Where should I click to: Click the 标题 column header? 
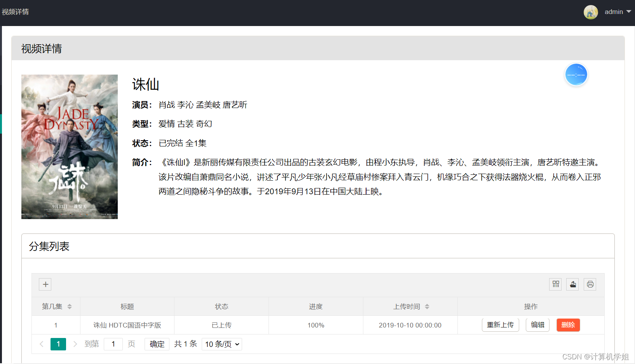pos(127,307)
